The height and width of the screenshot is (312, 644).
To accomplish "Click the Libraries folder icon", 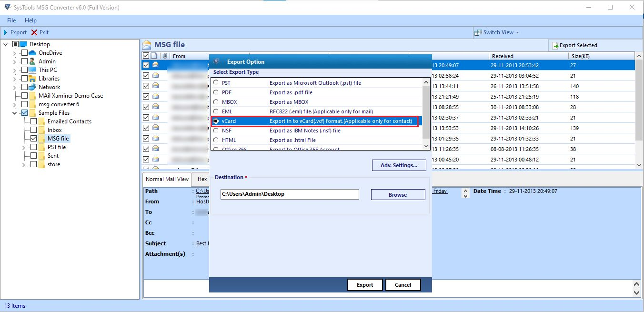I will coord(32,79).
